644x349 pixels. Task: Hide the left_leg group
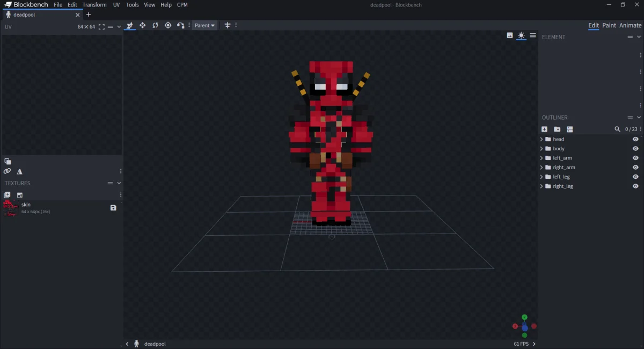coord(635,177)
